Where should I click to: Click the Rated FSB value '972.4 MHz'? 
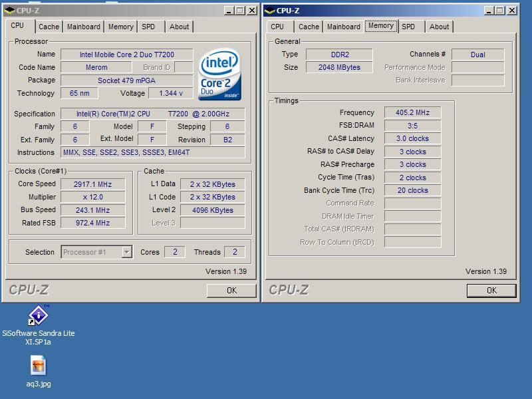click(x=93, y=223)
